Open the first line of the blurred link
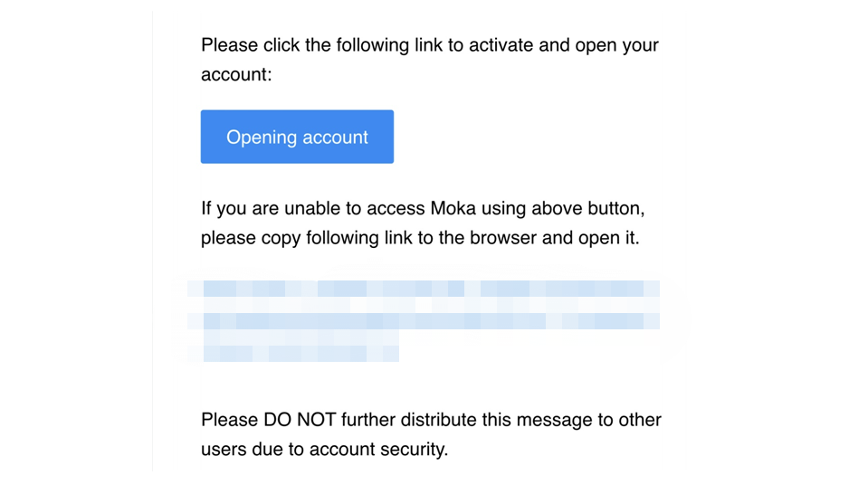 tap(423, 290)
